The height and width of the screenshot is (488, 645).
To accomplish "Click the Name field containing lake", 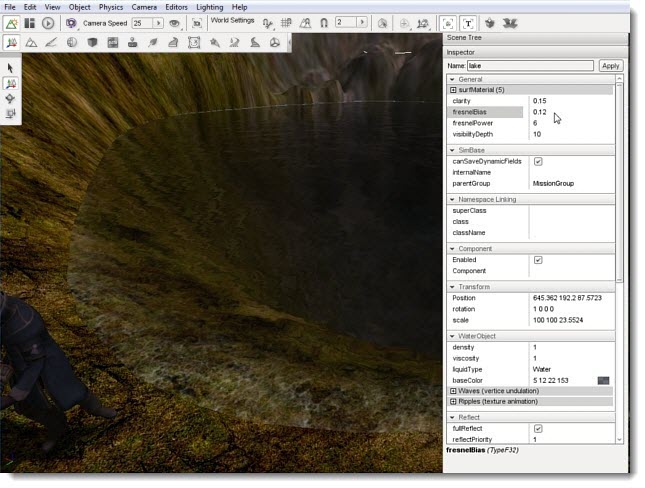I will click(x=530, y=65).
